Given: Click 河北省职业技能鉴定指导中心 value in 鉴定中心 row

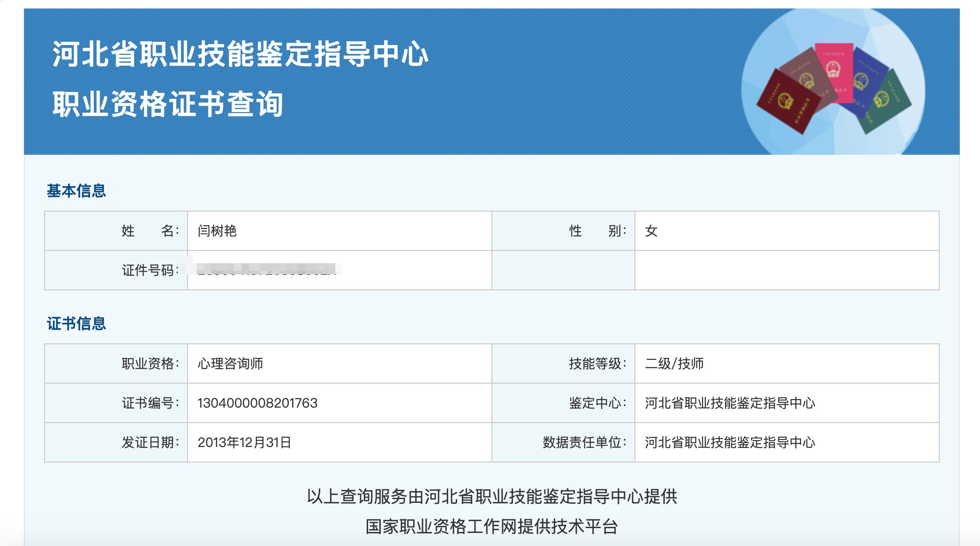Looking at the screenshot, I should click(730, 403).
